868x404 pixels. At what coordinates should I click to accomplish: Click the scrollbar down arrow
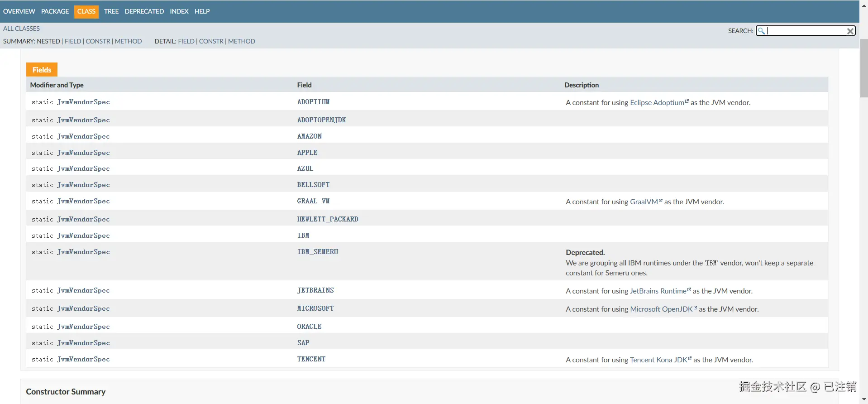tap(864, 400)
